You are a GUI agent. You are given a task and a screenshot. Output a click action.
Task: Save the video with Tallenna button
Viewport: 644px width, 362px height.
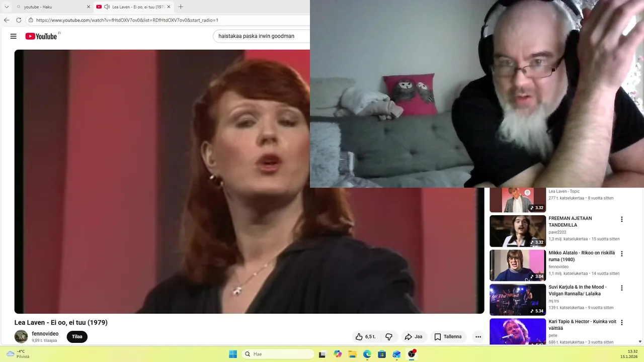coord(448,337)
